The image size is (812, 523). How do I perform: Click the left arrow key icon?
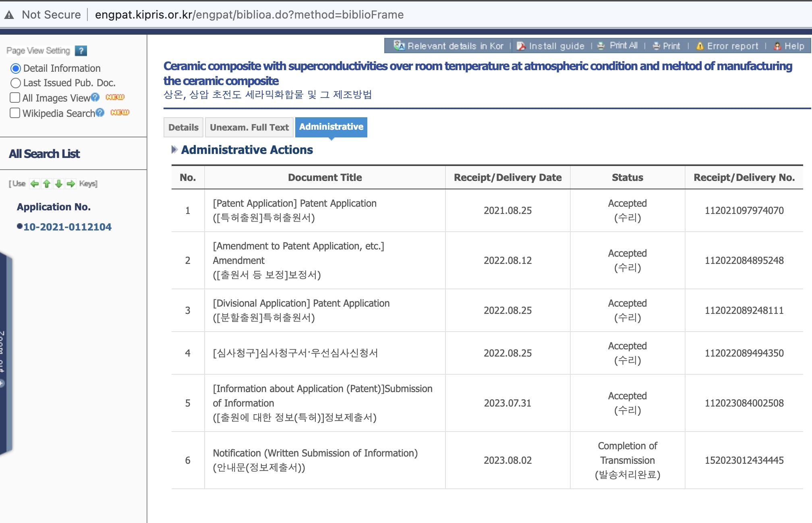coord(35,184)
